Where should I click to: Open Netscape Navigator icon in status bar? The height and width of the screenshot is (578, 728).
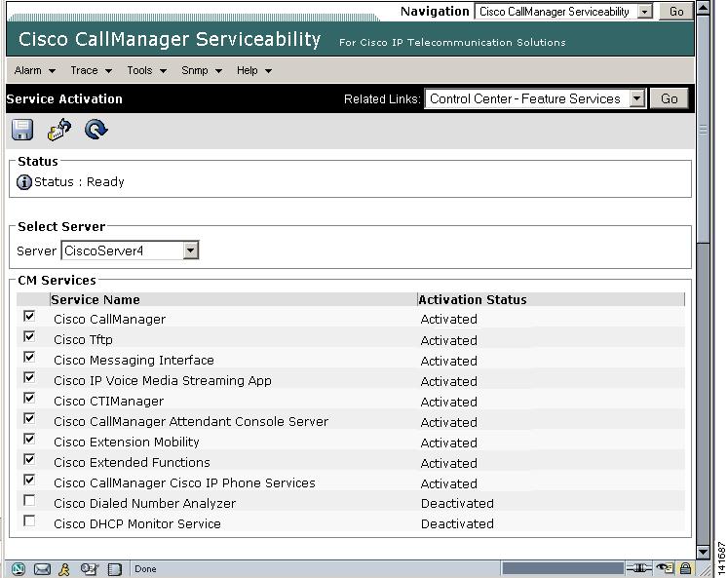[19, 568]
